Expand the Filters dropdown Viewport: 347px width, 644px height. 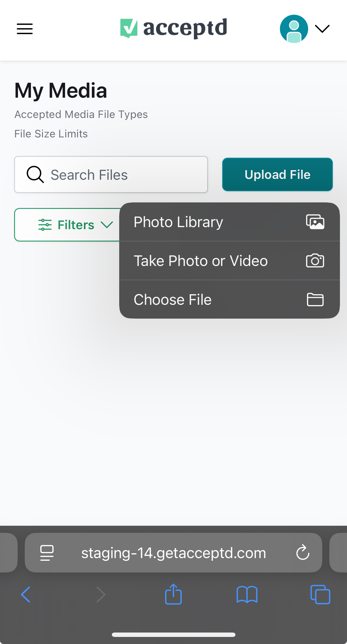67,225
